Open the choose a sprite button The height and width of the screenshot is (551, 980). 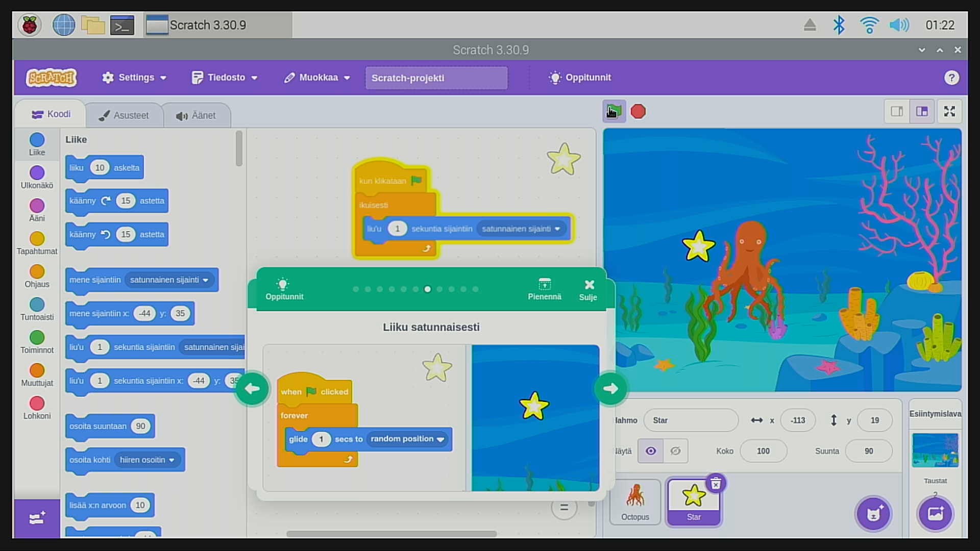pyautogui.click(x=873, y=513)
